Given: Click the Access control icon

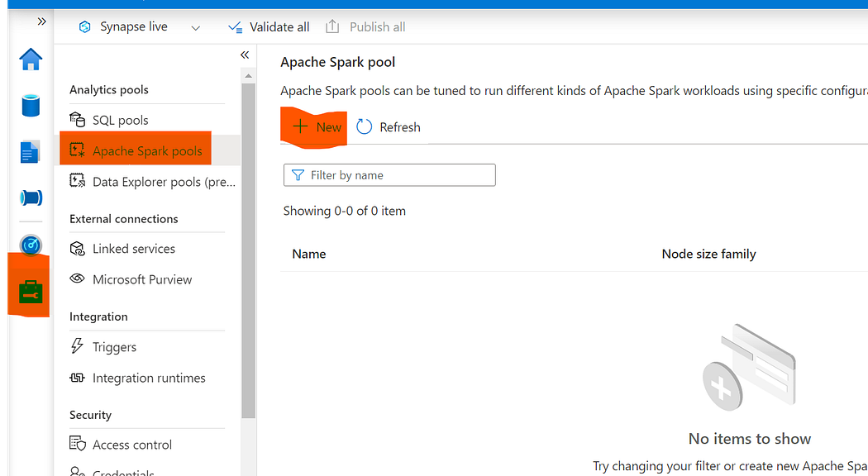Looking at the screenshot, I should (77, 443).
